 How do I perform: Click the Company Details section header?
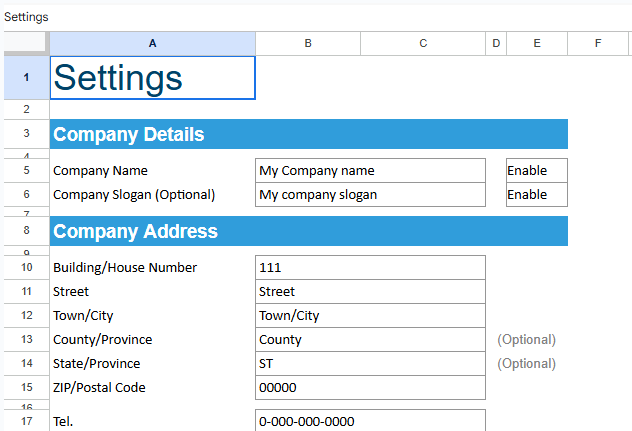[x=308, y=134]
